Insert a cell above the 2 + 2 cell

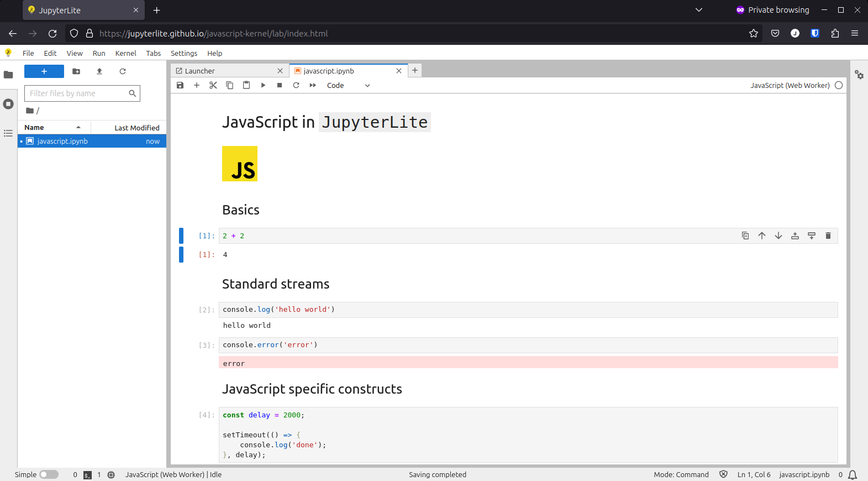point(795,236)
